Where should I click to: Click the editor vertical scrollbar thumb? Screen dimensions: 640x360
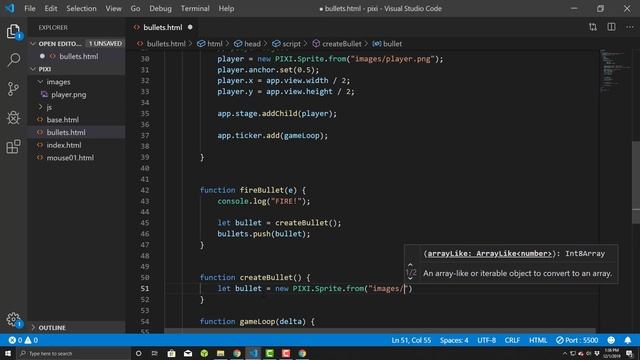(x=636, y=182)
